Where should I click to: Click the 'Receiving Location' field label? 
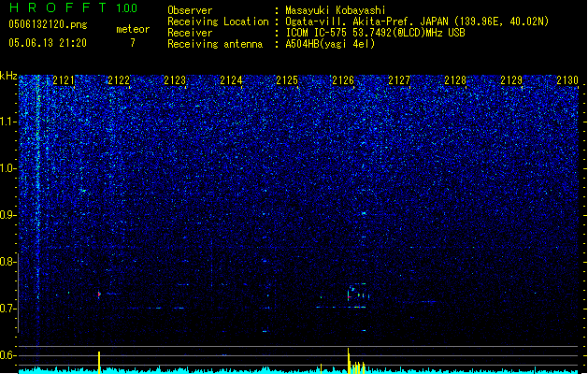(x=218, y=22)
